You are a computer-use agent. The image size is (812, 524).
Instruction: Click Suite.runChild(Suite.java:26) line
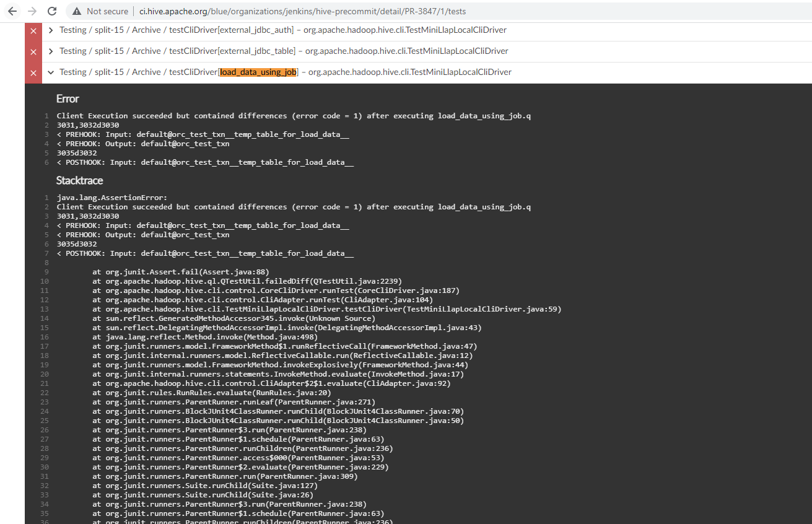tap(203, 495)
